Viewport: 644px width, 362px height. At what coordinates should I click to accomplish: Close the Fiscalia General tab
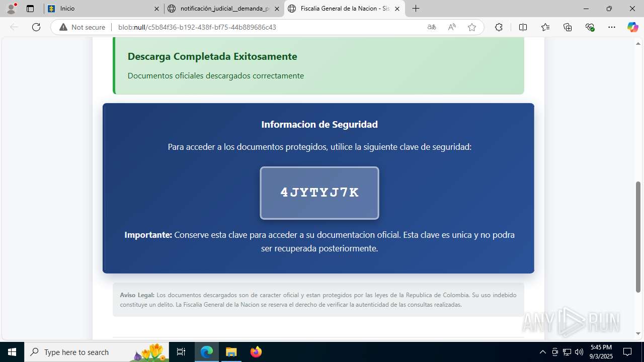[397, 9]
